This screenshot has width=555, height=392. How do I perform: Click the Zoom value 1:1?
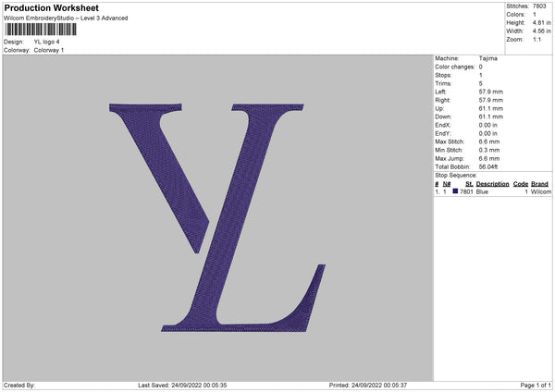pyautogui.click(x=536, y=40)
